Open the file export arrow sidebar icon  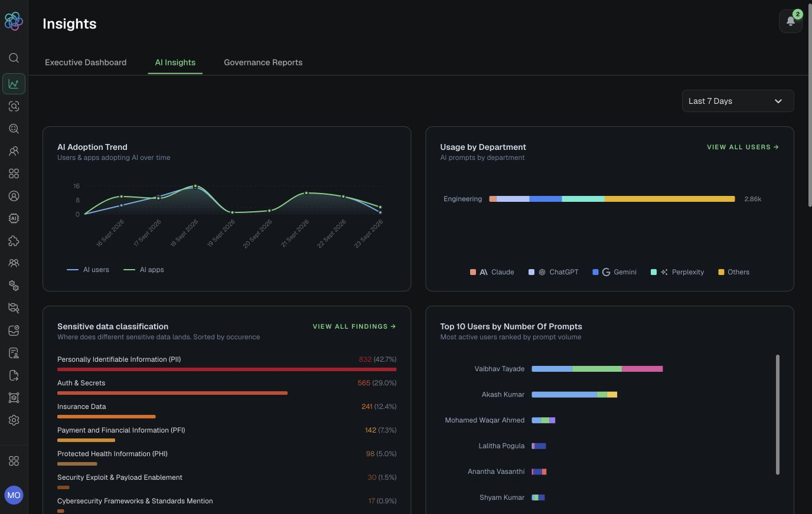tap(14, 375)
